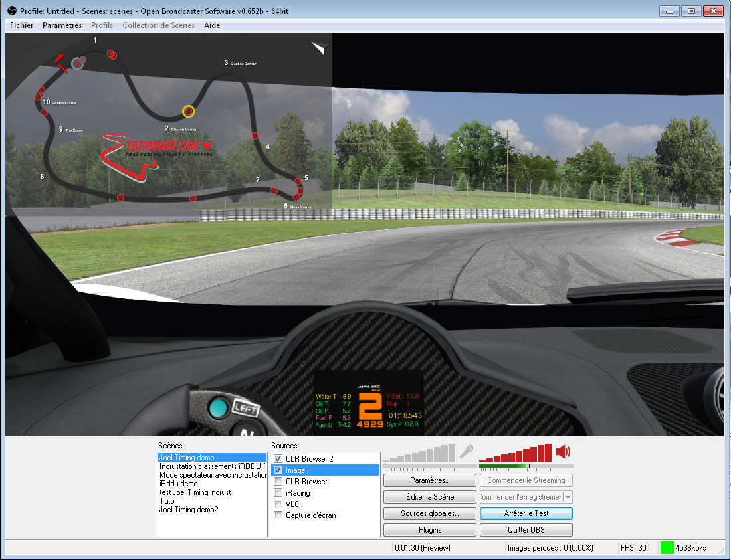Screen dimensions: 731x560
Task: Select the Image source row
Action: pos(326,470)
